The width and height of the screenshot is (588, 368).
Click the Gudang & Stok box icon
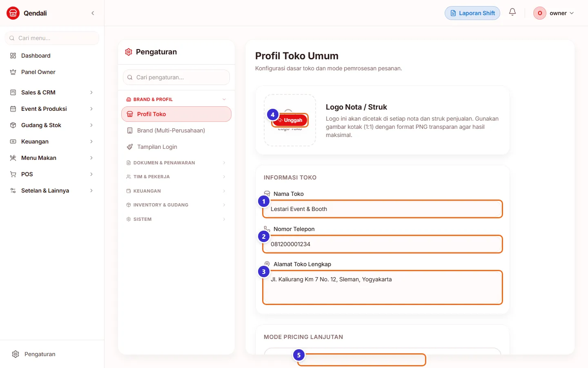[13, 125]
